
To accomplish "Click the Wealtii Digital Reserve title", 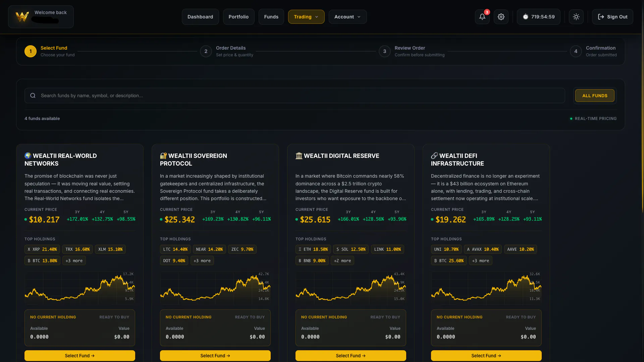I will 341,156.
